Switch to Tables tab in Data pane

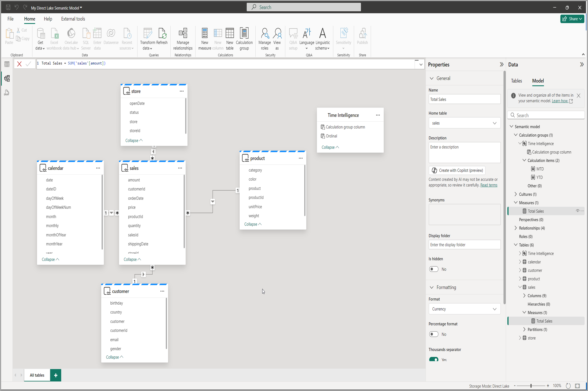pos(516,81)
